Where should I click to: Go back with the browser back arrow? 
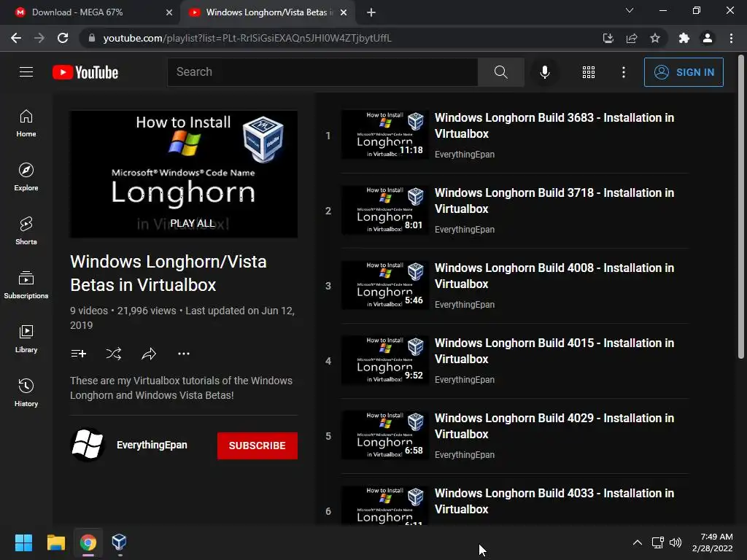click(x=16, y=38)
